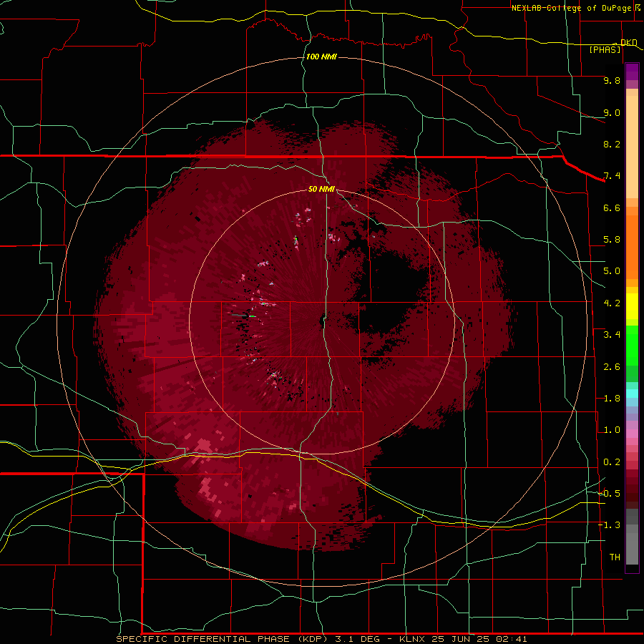Click the NEXLAB-College of DuPage header text
The width and height of the screenshot is (644, 644).
click(571, 8)
